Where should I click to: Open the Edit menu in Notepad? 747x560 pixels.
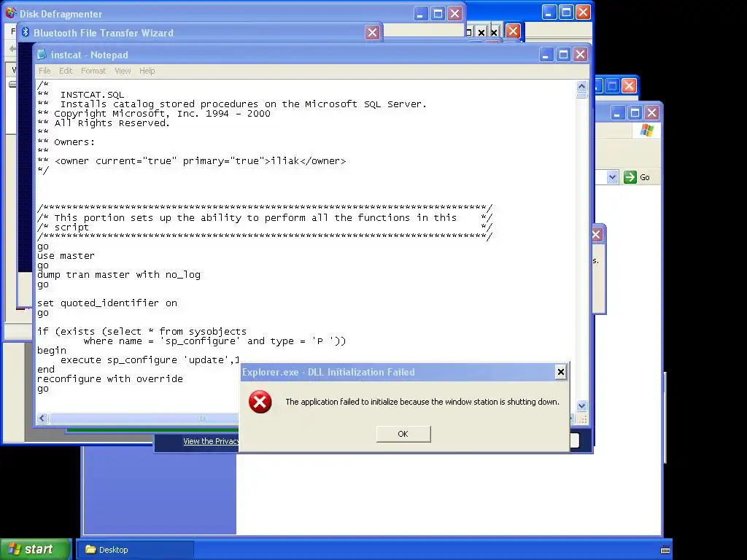tap(66, 71)
